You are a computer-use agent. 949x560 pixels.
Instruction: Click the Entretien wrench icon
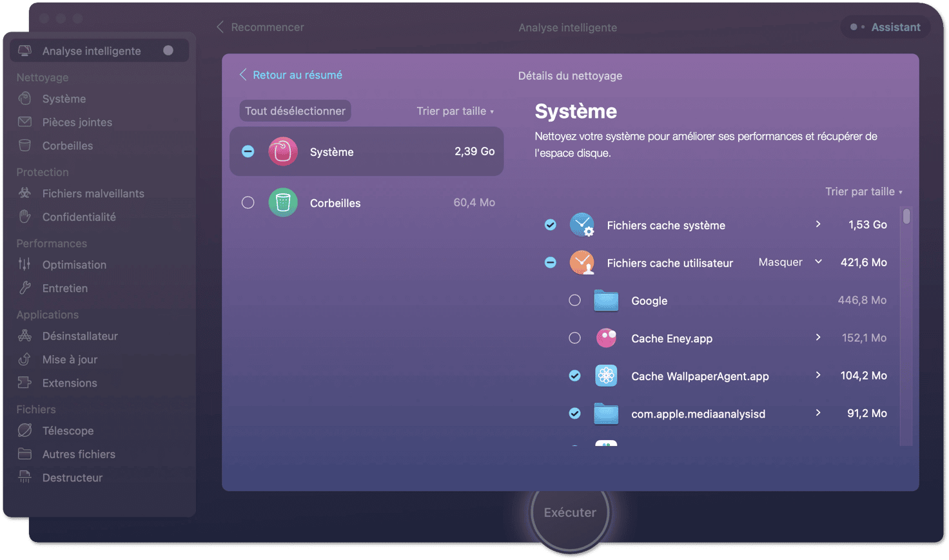click(25, 288)
